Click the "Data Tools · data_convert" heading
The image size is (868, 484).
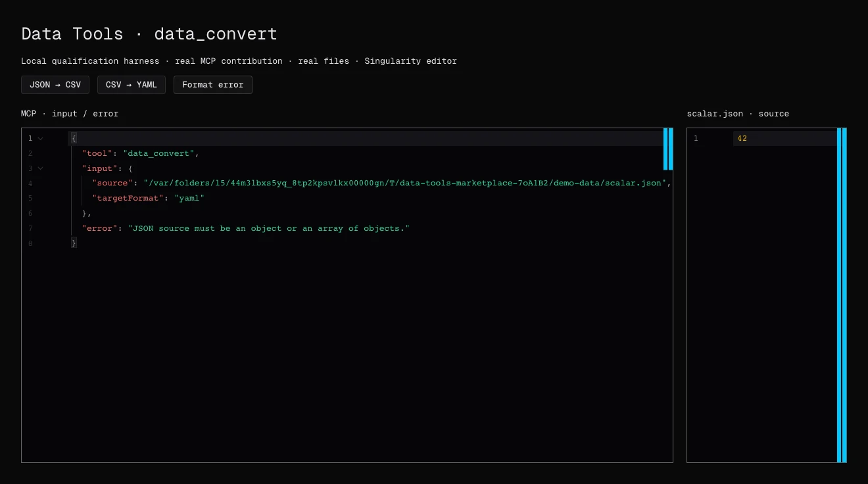pyautogui.click(x=149, y=34)
